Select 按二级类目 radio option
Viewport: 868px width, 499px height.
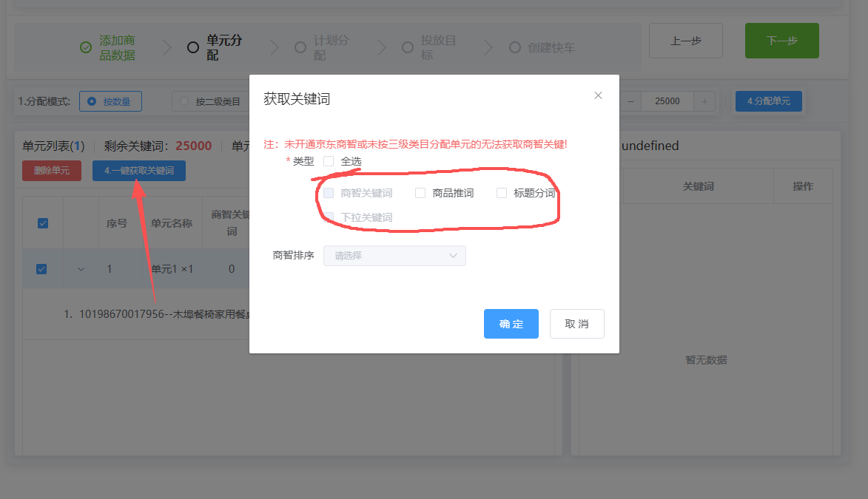[x=209, y=101]
